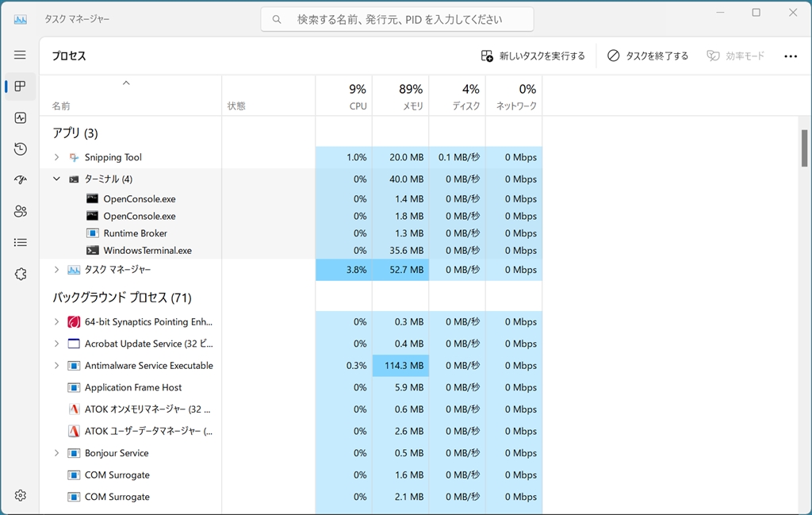
Task: Select the second COM Surrogate row
Action: pos(291,496)
